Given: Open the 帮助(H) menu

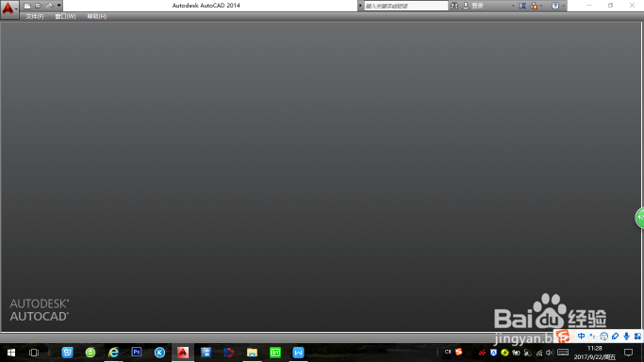Looking at the screenshot, I should [x=97, y=16].
